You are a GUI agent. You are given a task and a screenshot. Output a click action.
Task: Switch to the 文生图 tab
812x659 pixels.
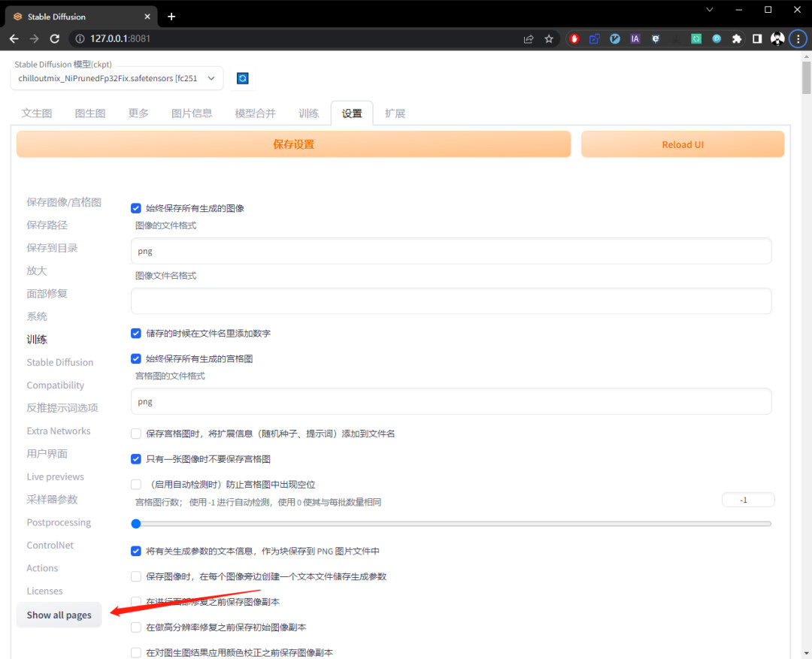37,113
